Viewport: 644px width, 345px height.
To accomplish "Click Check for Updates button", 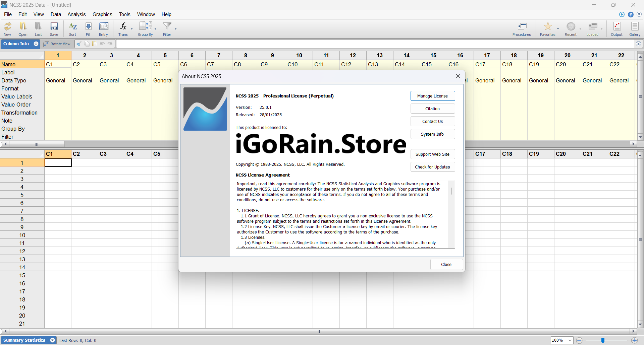I will pyautogui.click(x=432, y=167).
